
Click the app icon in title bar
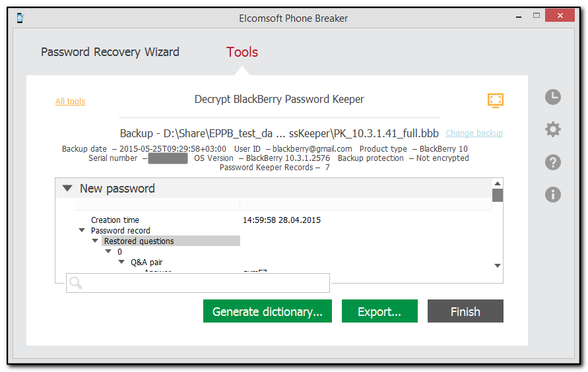pos(20,17)
